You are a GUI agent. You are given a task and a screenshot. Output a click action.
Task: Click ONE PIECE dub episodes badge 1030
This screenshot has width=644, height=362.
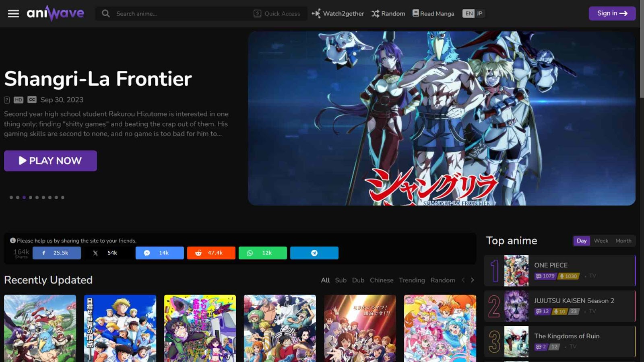tap(568, 276)
